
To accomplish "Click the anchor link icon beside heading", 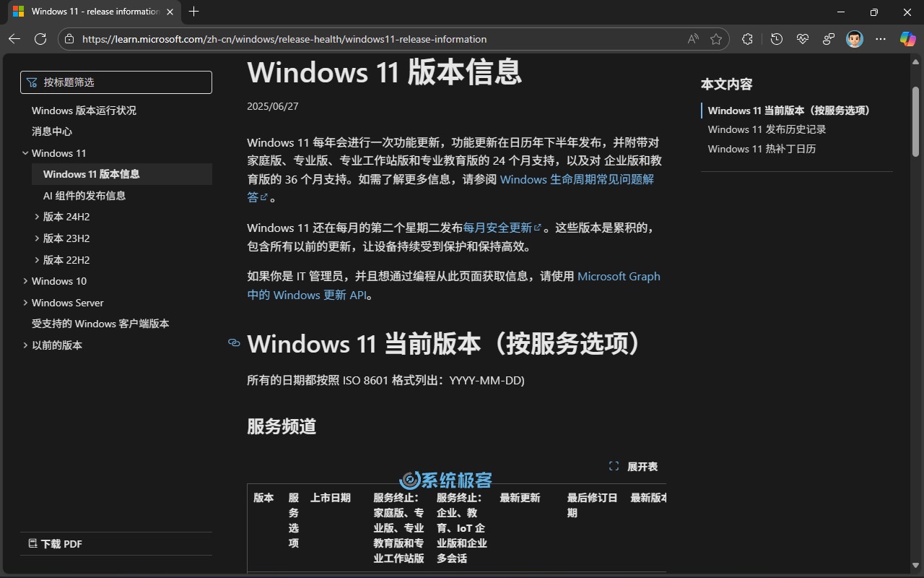I will (x=234, y=343).
